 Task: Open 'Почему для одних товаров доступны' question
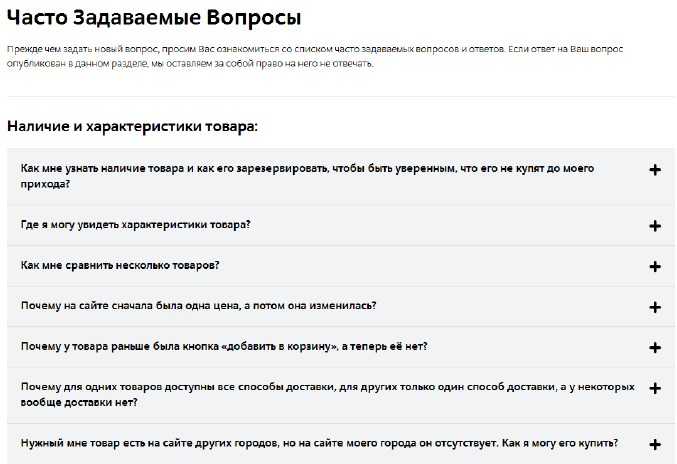[340, 395]
